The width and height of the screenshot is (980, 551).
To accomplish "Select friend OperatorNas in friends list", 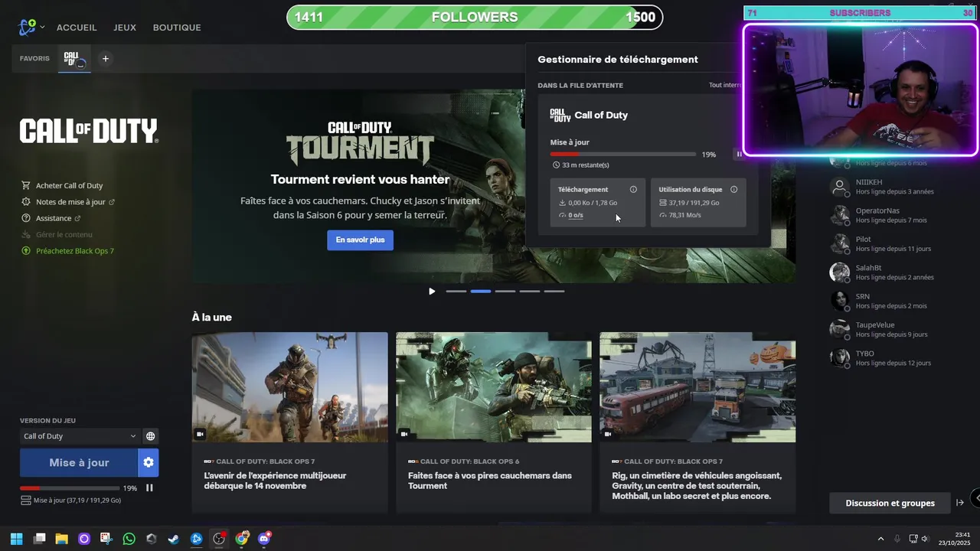I will point(877,210).
